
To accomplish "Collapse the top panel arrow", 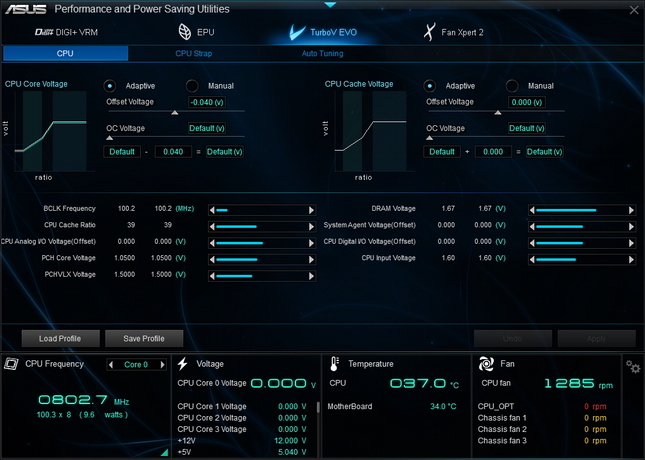I will point(330,5).
